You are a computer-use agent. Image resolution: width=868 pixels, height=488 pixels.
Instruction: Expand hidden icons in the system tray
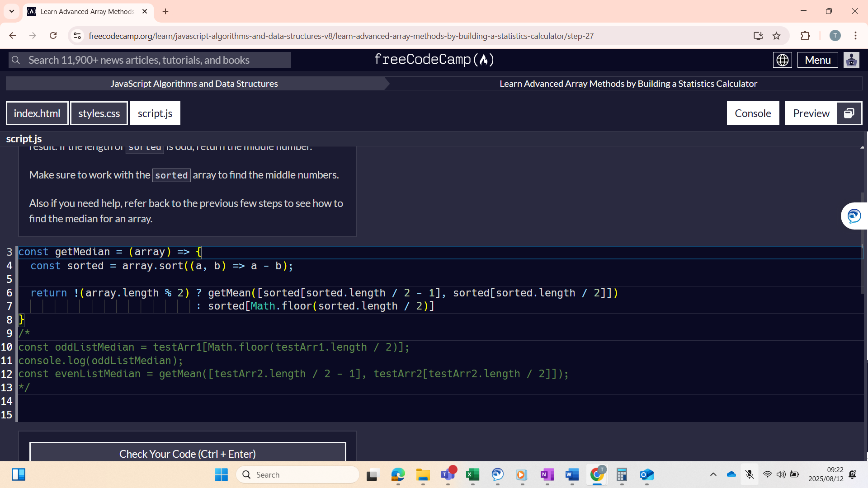click(x=713, y=474)
